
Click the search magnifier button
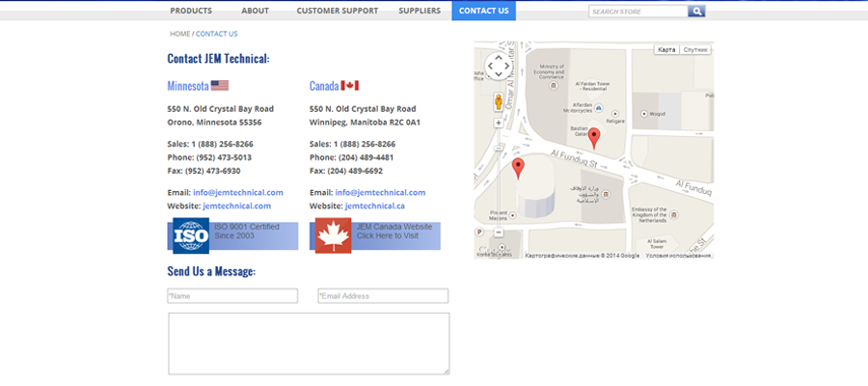[696, 12]
